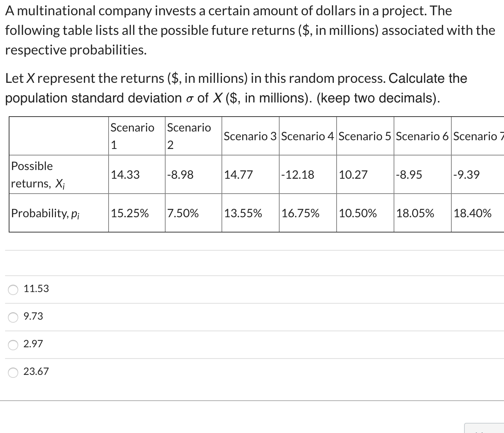Viewport: 504px width, 433px height.
Task: Mark the 23.67 radio option
Action: [x=13, y=372]
